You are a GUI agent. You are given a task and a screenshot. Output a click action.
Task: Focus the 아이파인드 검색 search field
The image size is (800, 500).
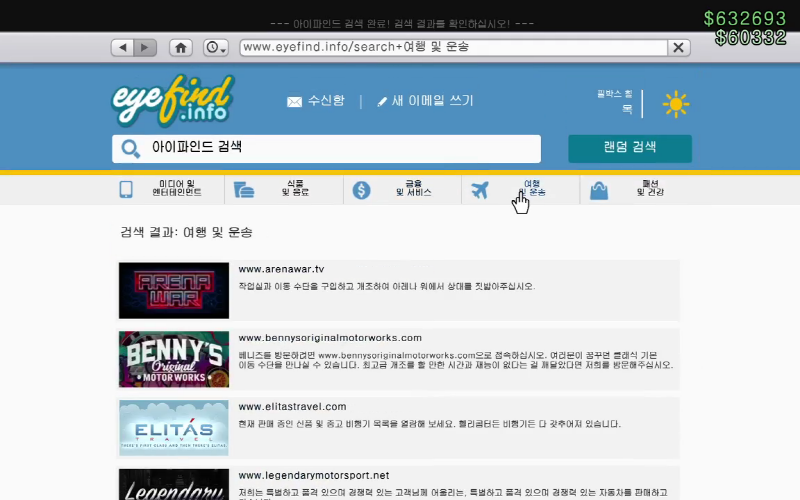326,148
